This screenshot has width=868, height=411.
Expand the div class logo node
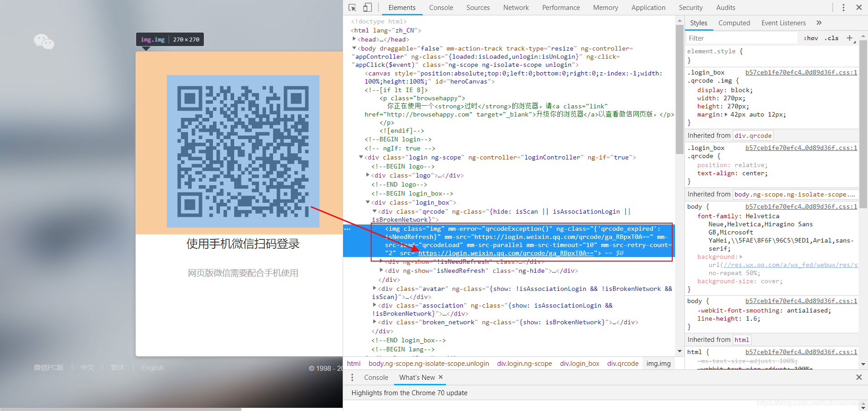click(x=368, y=175)
